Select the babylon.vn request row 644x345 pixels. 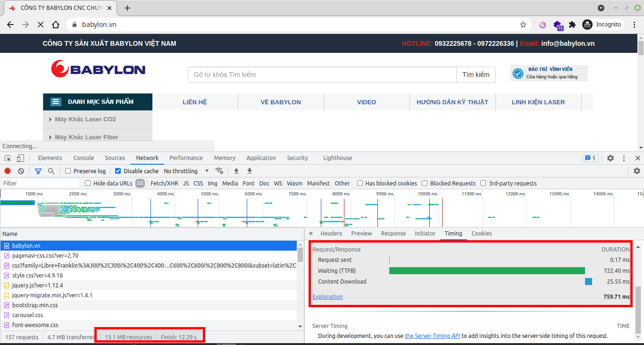tap(149, 246)
